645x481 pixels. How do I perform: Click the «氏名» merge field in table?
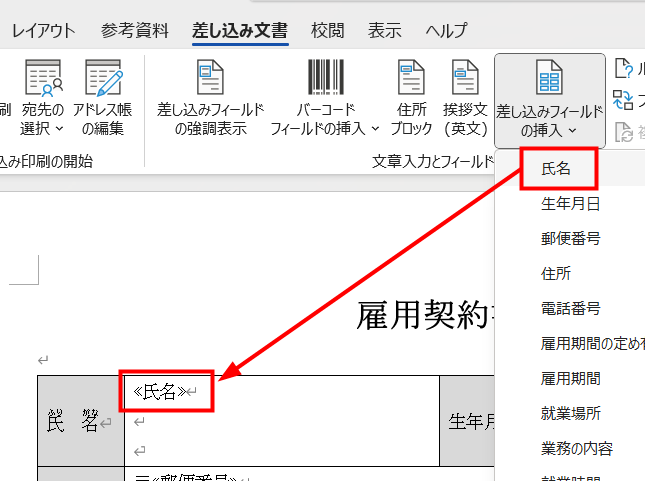[160, 391]
